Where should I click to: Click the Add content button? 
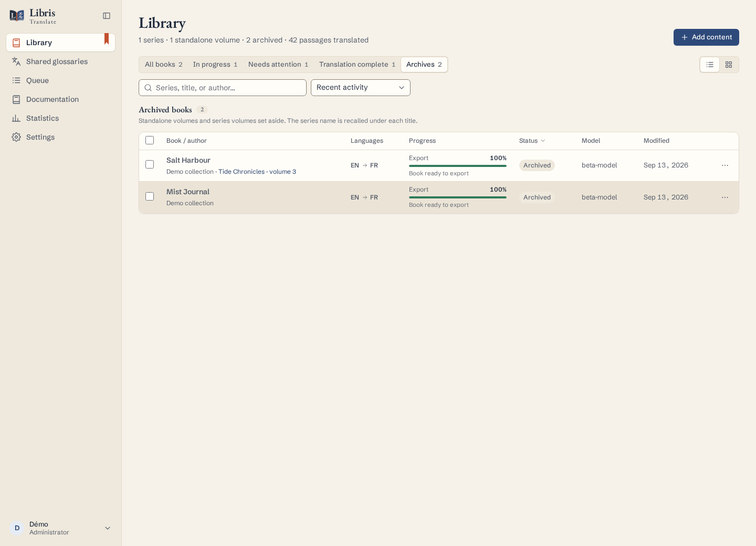(x=706, y=37)
